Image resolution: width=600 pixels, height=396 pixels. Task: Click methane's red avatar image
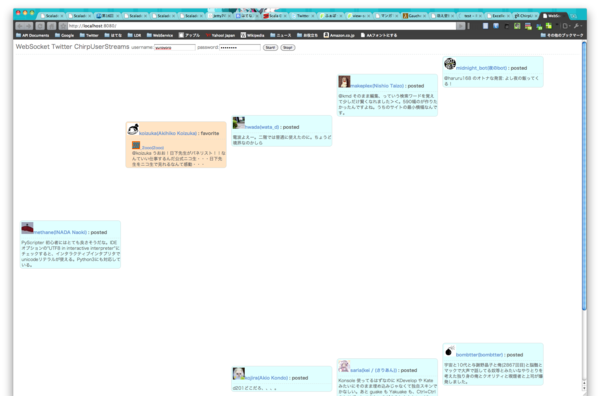pos(27,228)
